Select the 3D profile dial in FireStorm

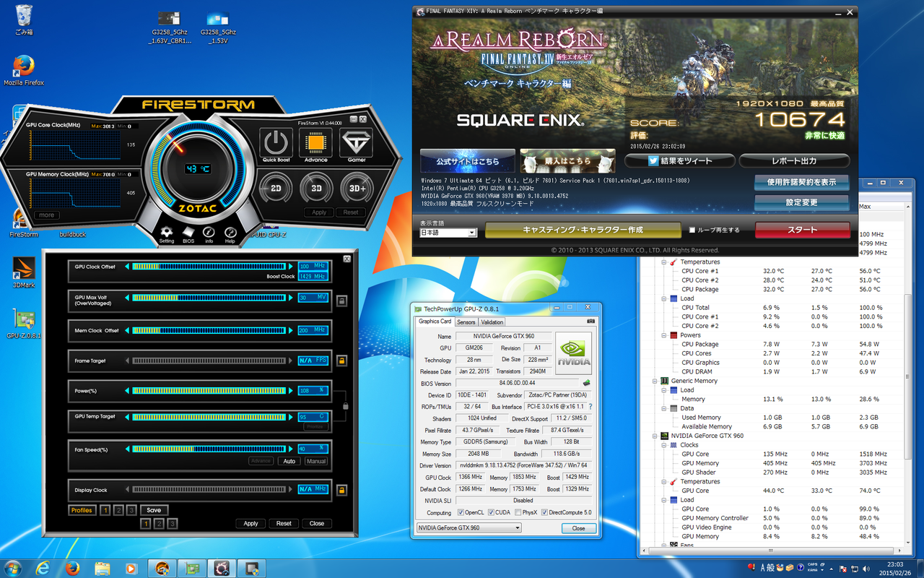[x=316, y=189]
